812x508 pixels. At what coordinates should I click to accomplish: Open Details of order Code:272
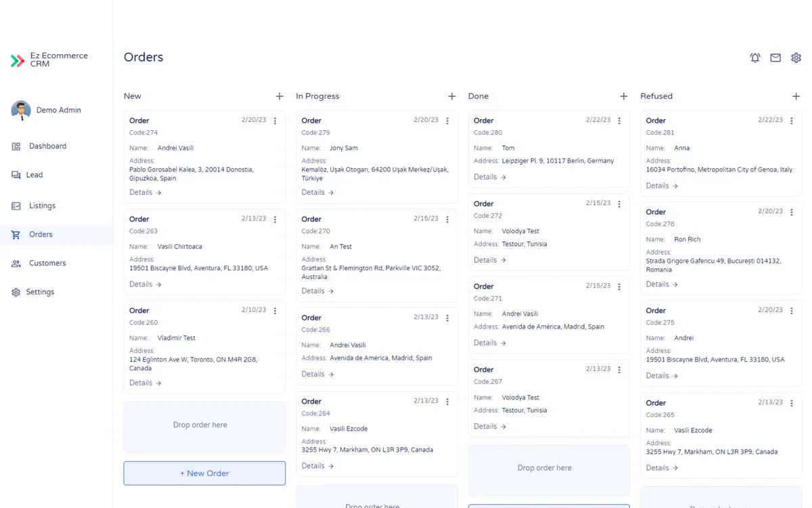(490, 260)
